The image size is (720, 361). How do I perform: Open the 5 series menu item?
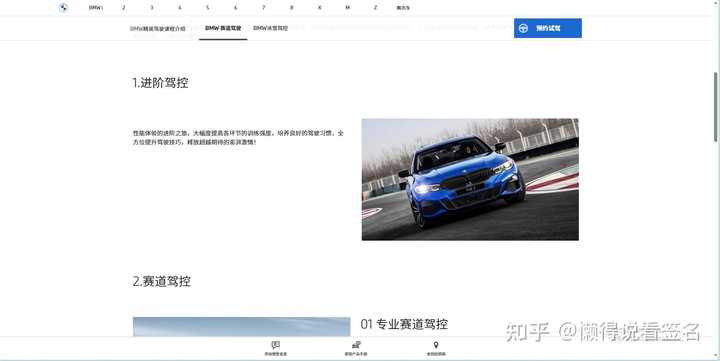[208, 8]
